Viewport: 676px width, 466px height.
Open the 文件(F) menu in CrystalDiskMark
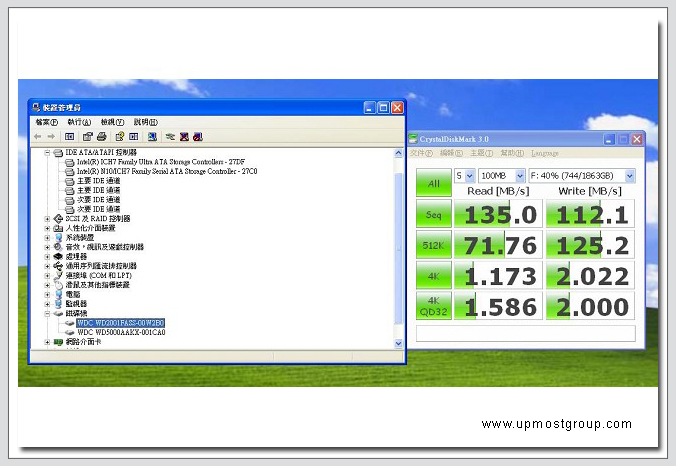tap(421, 153)
